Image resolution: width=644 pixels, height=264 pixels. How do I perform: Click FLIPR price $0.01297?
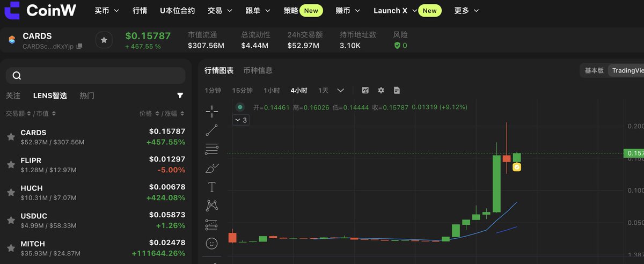pyautogui.click(x=167, y=160)
